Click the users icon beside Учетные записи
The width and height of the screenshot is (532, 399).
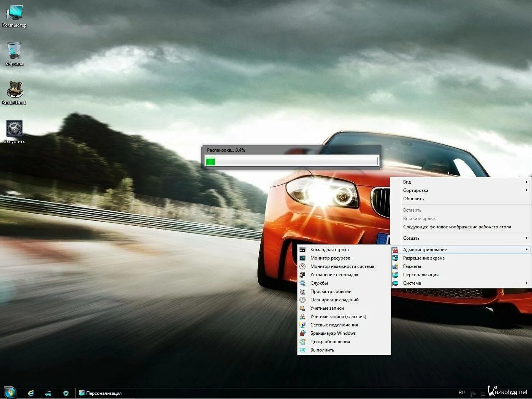[x=302, y=308]
